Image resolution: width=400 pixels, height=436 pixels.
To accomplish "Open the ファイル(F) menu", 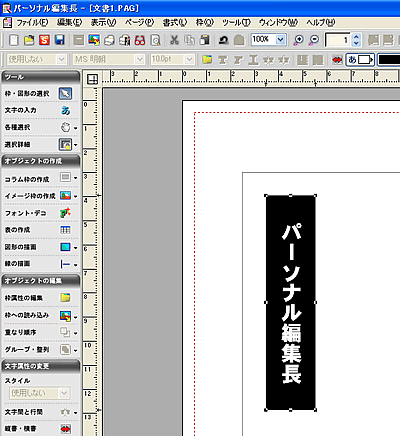I will coord(32,23).
